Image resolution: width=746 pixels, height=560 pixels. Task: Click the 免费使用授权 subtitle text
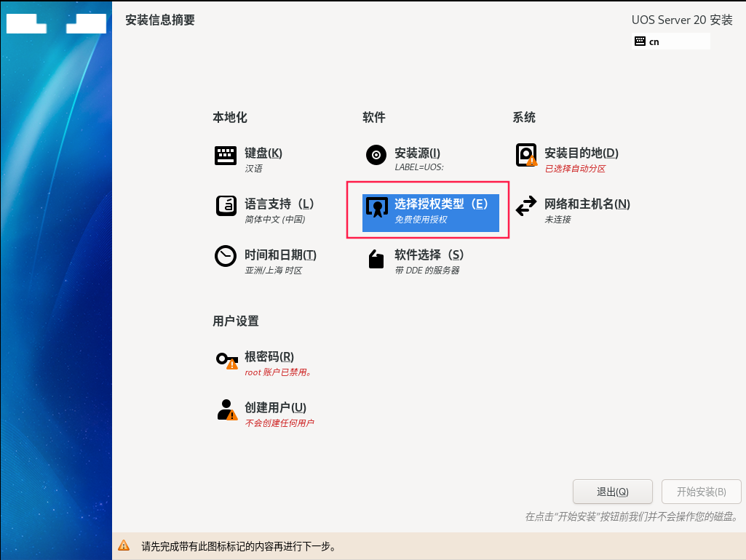pyautogui.click(x=421, y=220)
